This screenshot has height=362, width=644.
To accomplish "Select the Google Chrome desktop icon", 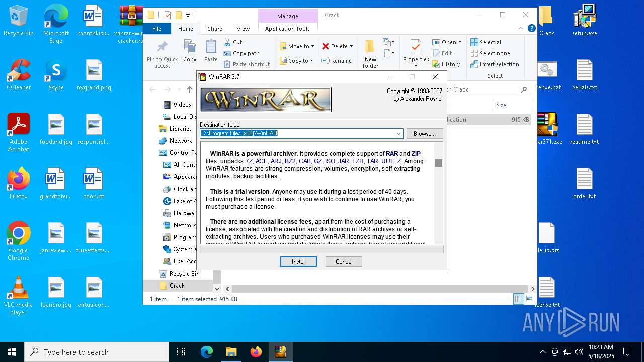I will [19, 241].
